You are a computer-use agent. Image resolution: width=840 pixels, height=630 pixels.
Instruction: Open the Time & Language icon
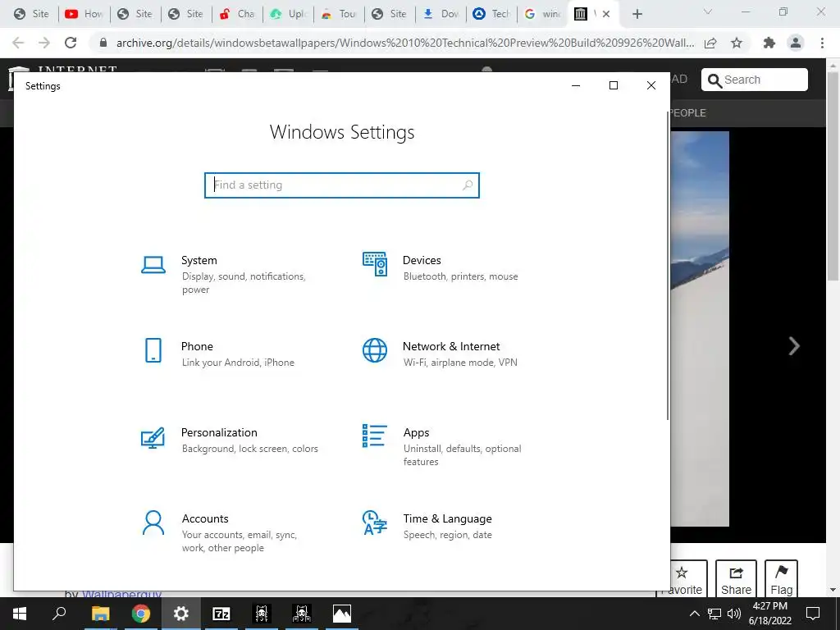point(374,523)
